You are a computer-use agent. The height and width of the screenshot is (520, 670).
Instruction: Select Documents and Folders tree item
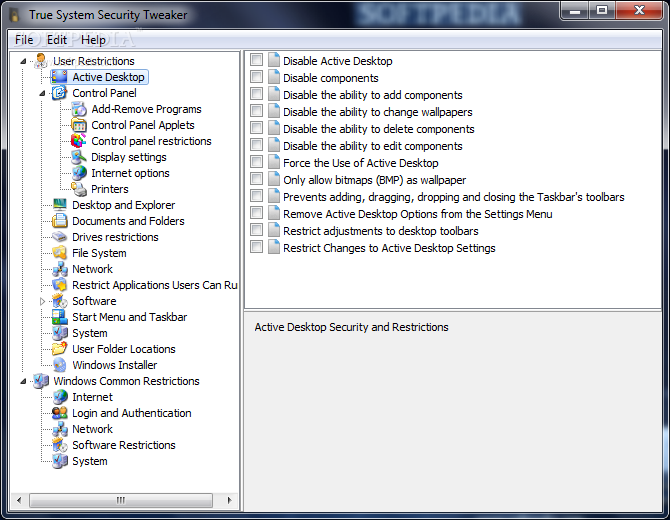point(128,221)
